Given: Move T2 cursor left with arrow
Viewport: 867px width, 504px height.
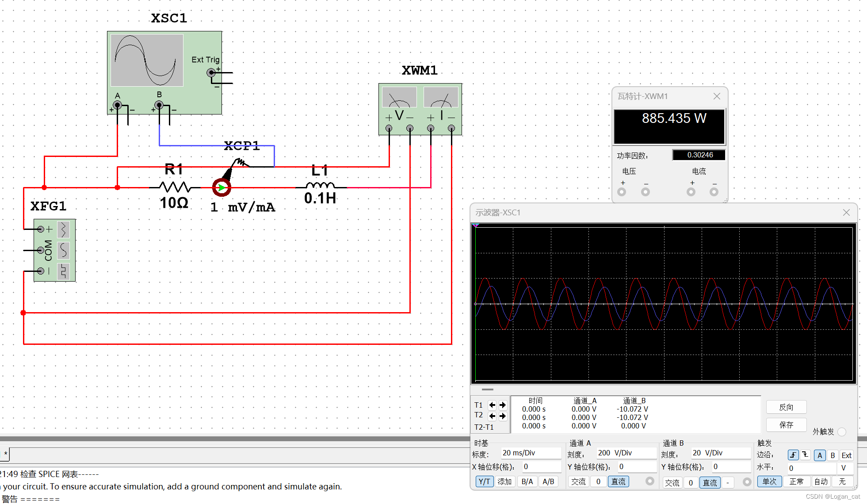Looking at the screenshot, I should (x=492, y=416).
